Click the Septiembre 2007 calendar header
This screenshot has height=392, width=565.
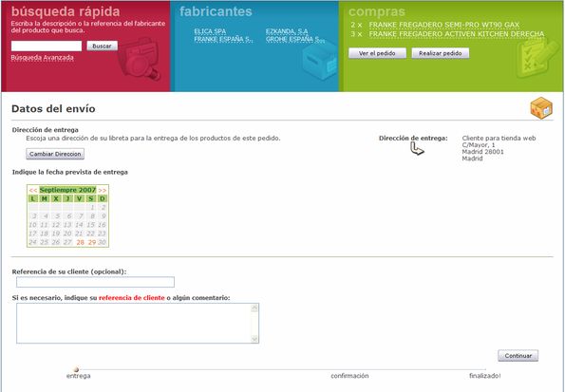(67, 190)
